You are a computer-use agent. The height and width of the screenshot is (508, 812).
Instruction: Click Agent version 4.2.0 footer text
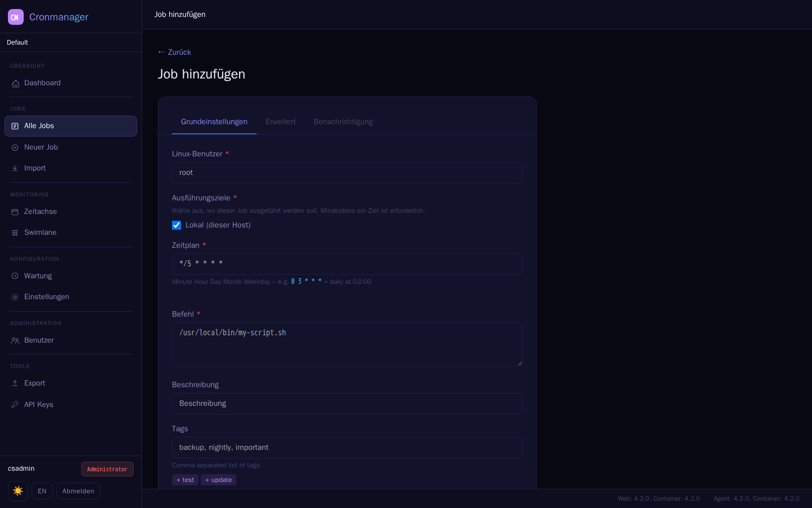[756, 498]
